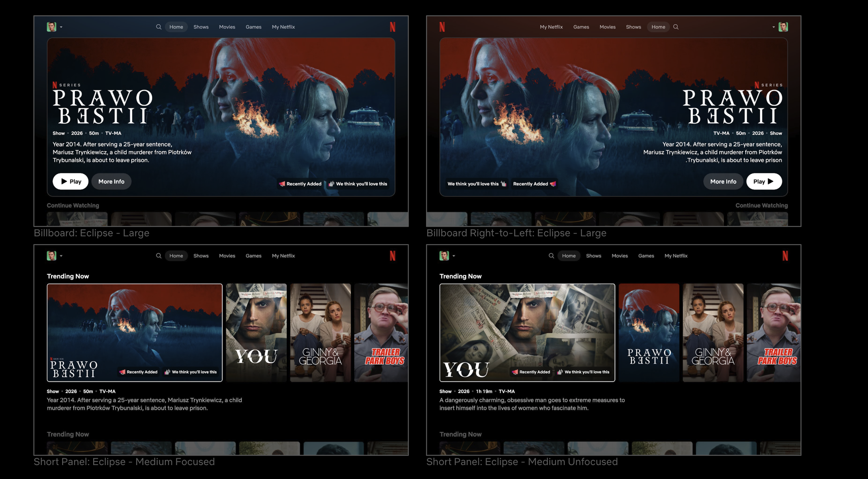
Task: Click search icon in Billboard Eclipse Large panel
Action: pos(158,27)
